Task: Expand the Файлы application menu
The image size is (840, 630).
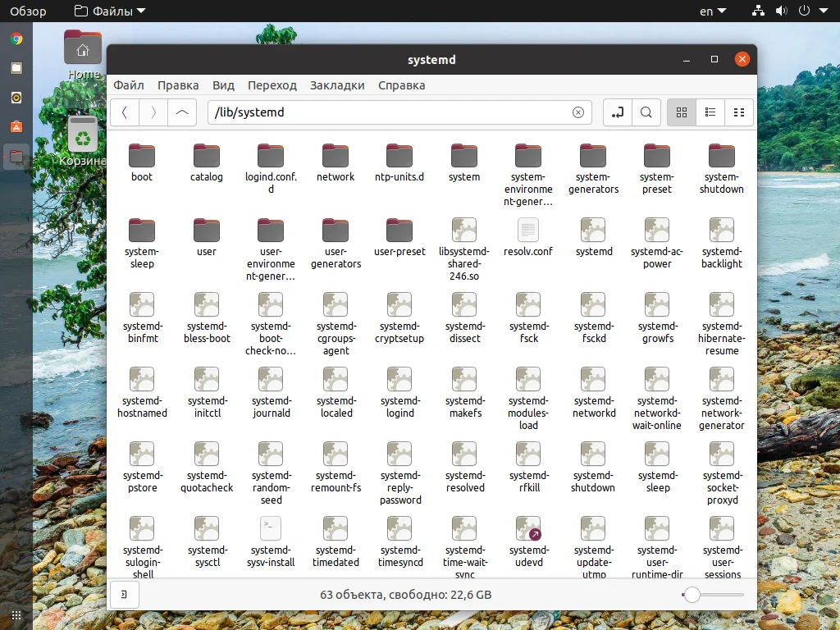Action: [109, 11]
